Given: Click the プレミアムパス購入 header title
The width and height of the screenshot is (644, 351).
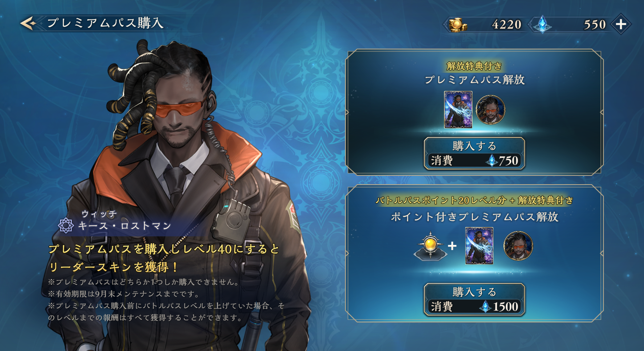Looking at the screenshot, I should [x=105, y=23].
